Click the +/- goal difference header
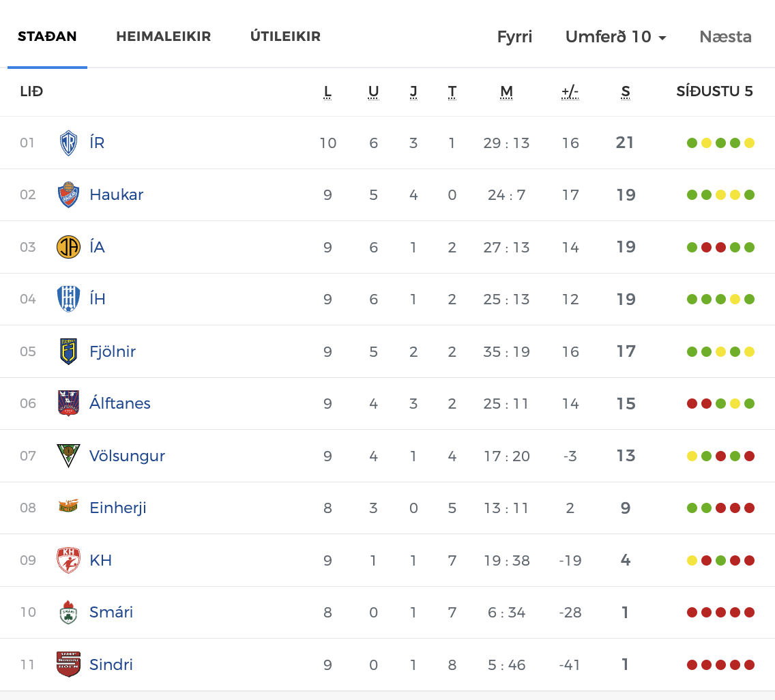 tap(570, 92)
